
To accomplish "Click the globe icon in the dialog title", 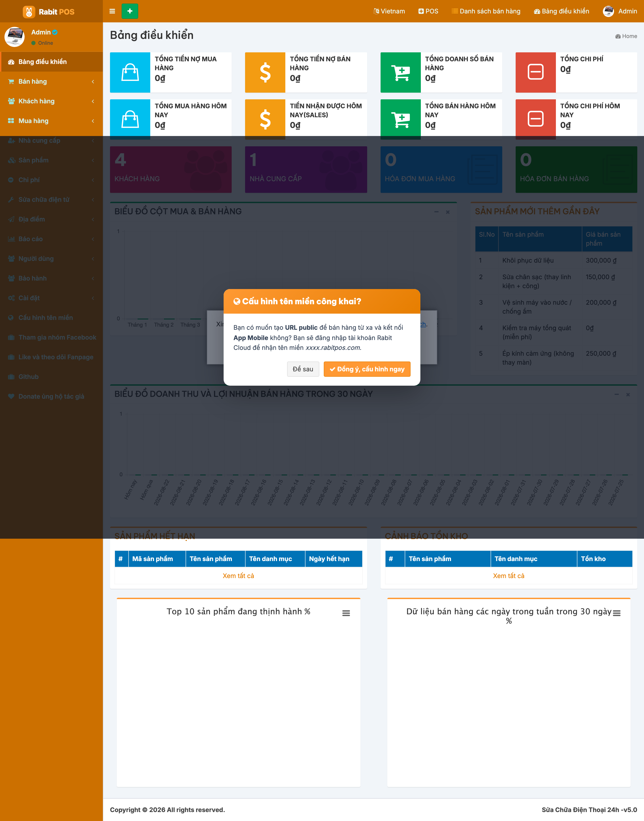I will pyautogui.click(x=237, y=301).
